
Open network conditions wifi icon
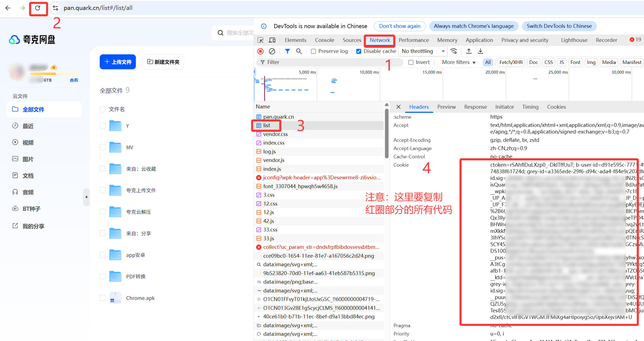coord(454,51)
